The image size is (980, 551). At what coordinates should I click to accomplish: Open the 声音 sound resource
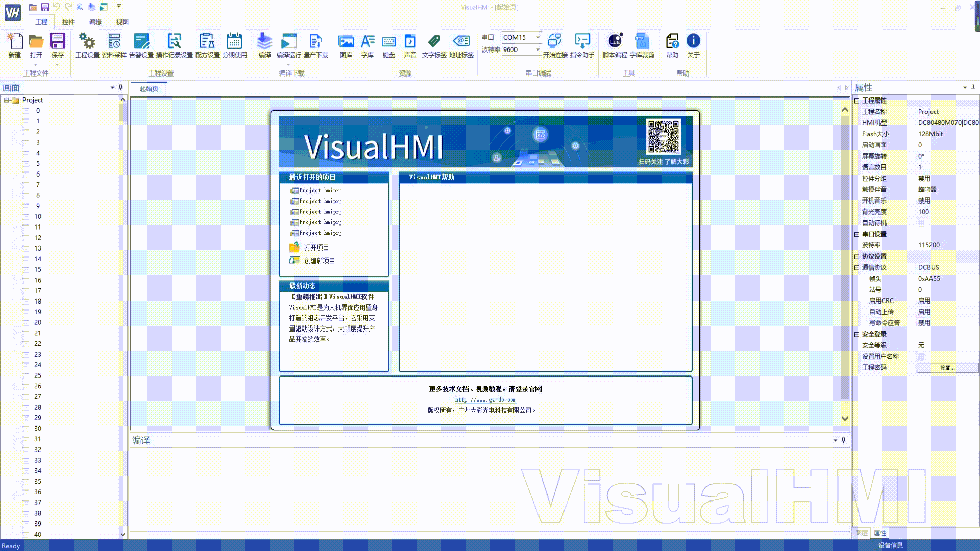pyautogui.click(x=410, y=45)
